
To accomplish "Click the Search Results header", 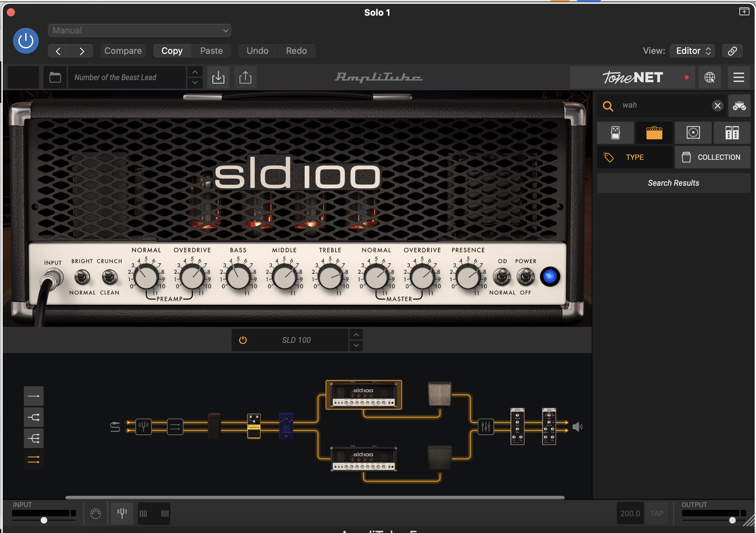I will (674, 183).
